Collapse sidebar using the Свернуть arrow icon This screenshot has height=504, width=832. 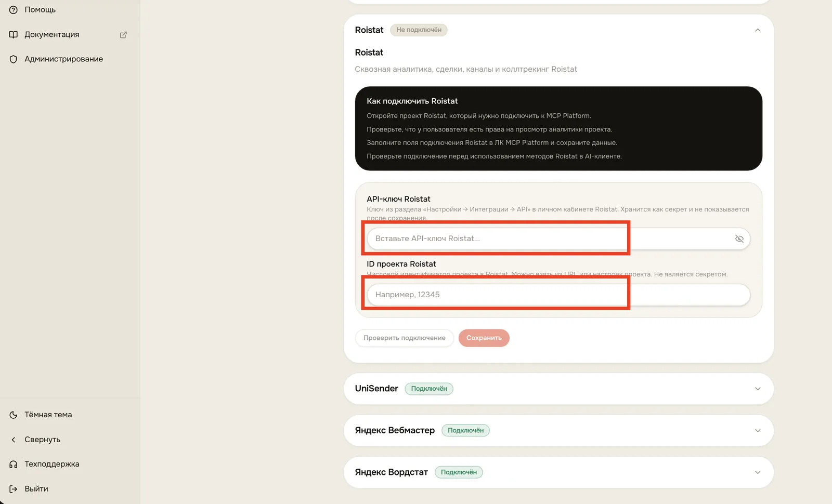coord(14,440)
